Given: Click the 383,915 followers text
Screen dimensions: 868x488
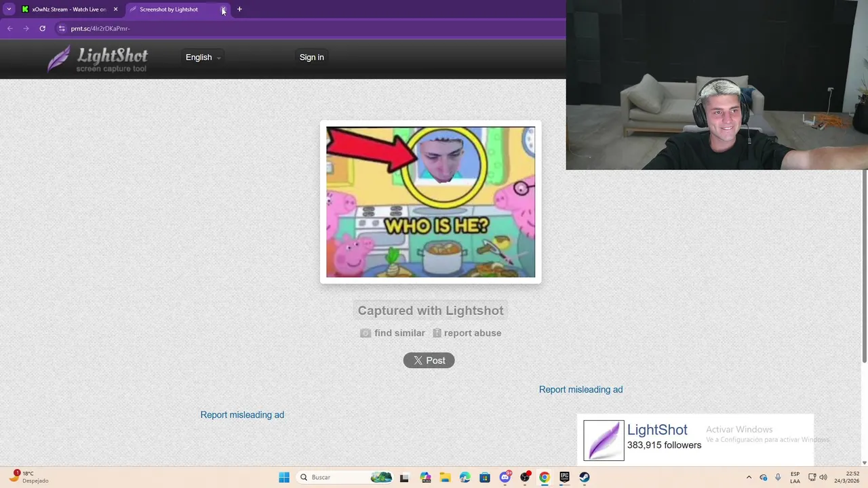Looking at the screenshot, I should (664, 445).
